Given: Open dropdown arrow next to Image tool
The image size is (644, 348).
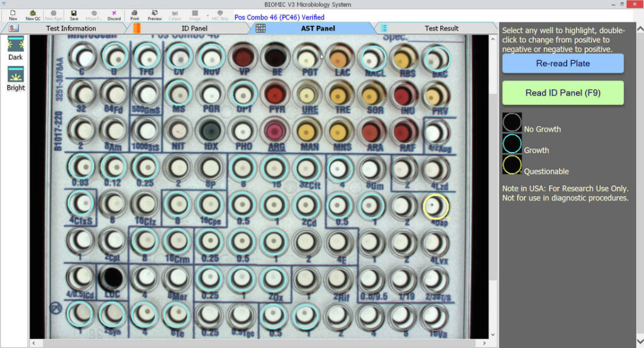Looking at the screenshot, I should (x=207, y=16).
